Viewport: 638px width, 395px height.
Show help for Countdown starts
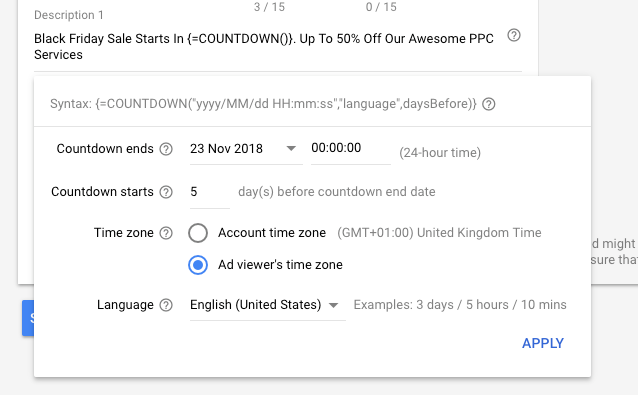coord(166,192)
